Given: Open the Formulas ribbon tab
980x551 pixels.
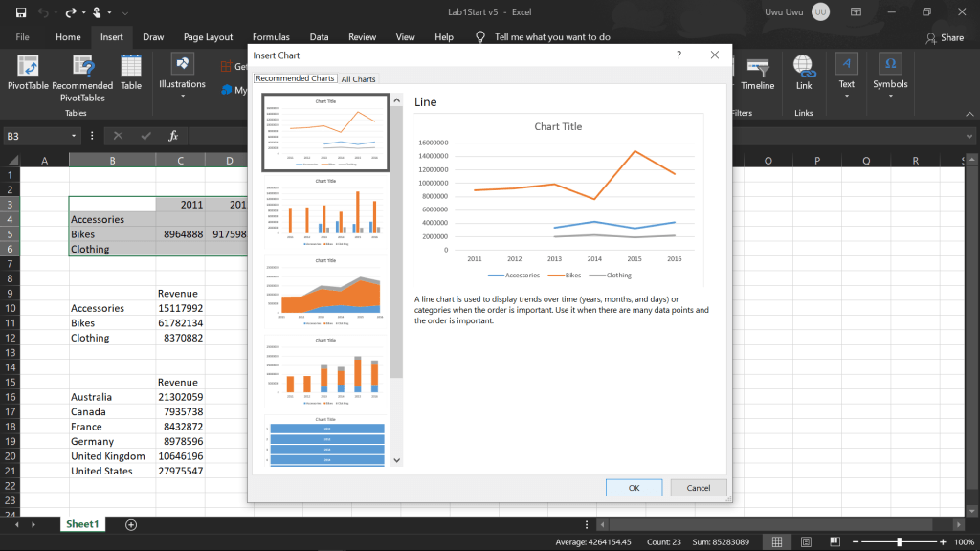Looking at the screenshot, I should (x=271, y=37).
